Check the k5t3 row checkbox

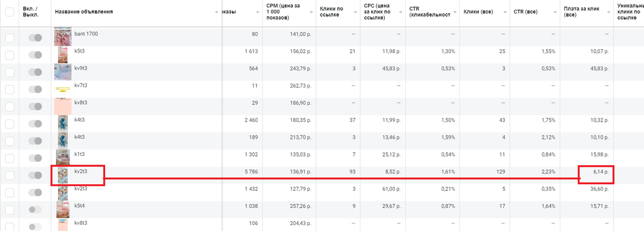10,55
